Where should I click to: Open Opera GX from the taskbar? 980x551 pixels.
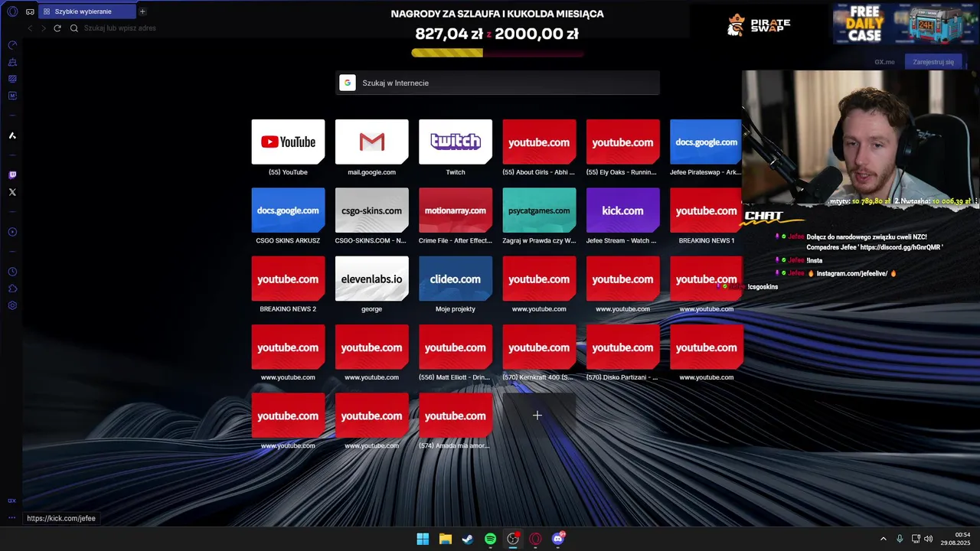(535, 539)
